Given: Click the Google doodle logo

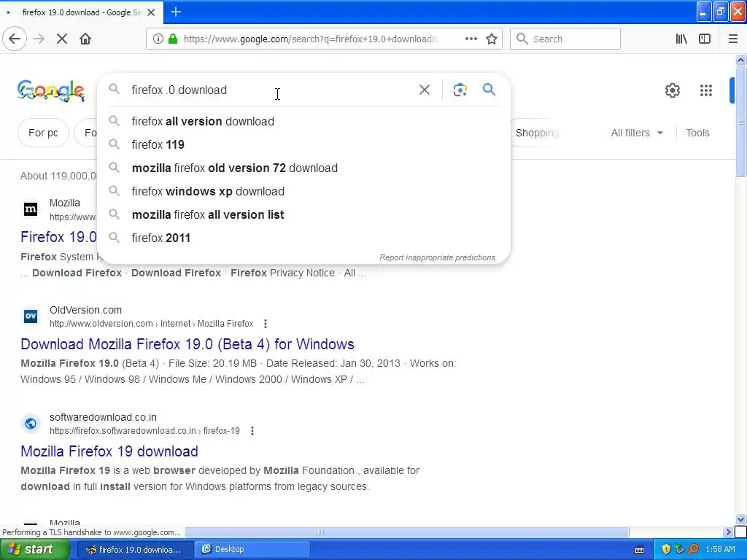Looking at the screenshot, I should pyautogui.click(x=51, y=90).
